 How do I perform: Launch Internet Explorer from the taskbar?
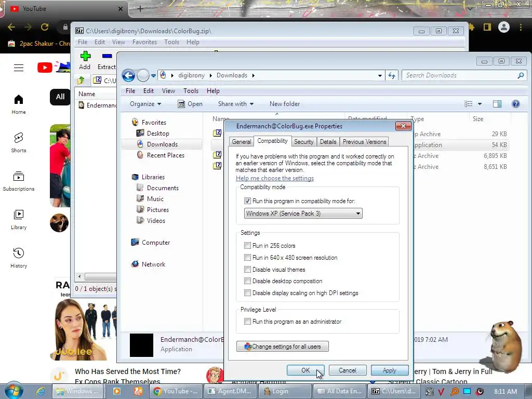pyautogui.click(x=41, y=391)
